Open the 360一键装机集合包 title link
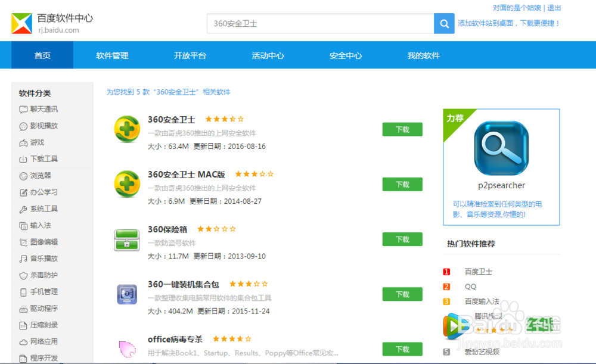 (183, 284)
